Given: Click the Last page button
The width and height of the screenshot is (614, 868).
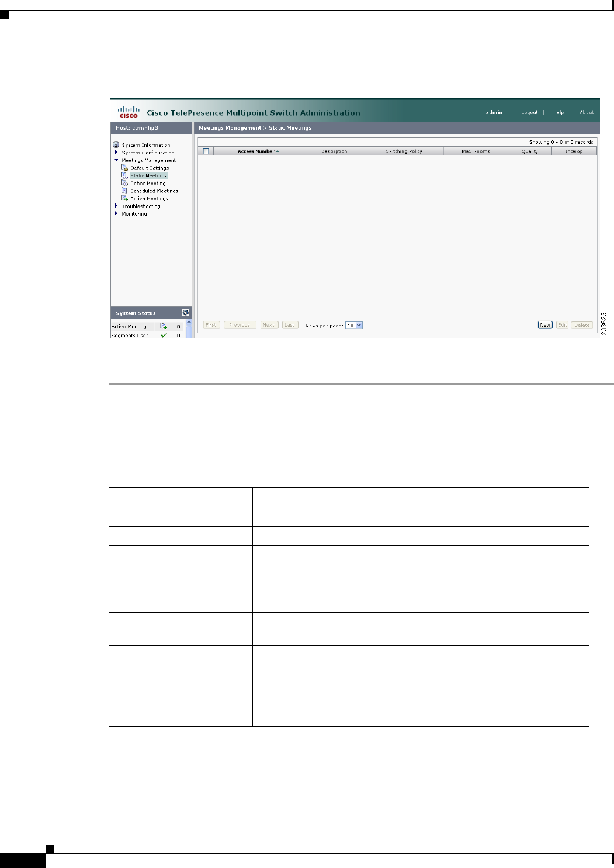Looking at the screenshot, I should (290, 325).
